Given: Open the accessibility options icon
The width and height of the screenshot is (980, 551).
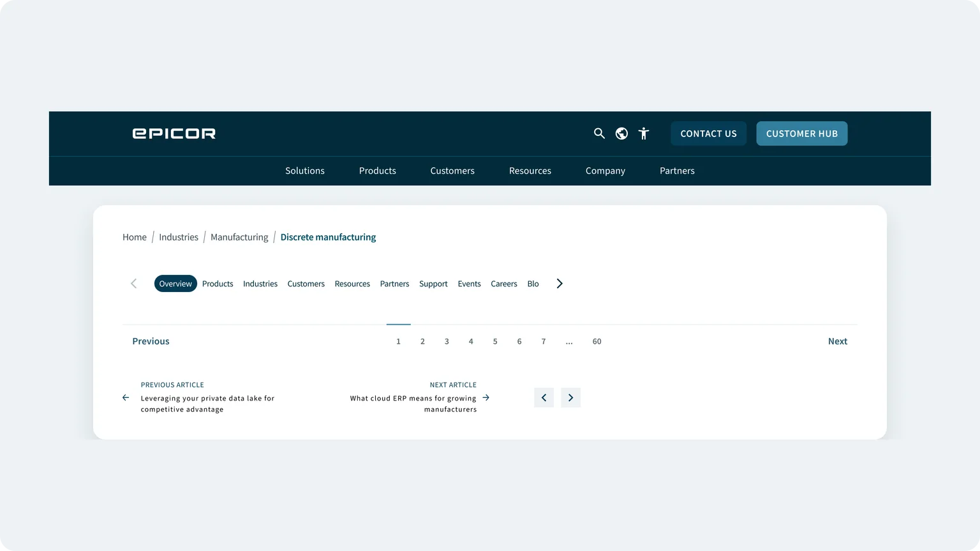Looking at the screenshot, I should pyautogui.click(x=644, y=133).
